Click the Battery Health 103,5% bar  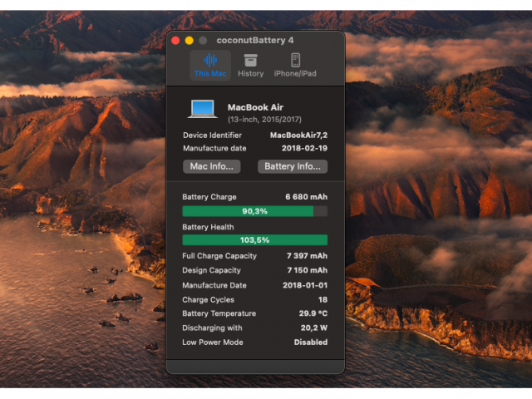coord(255,240)
